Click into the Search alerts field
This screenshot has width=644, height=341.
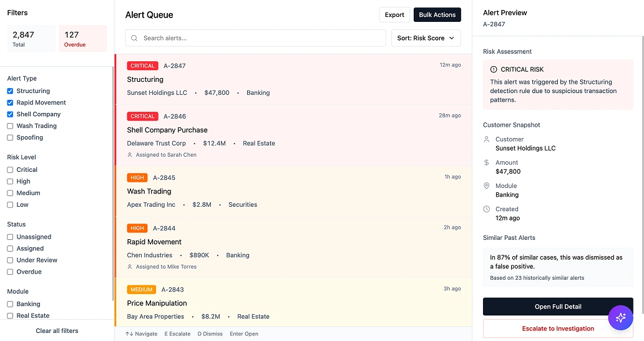255,38
